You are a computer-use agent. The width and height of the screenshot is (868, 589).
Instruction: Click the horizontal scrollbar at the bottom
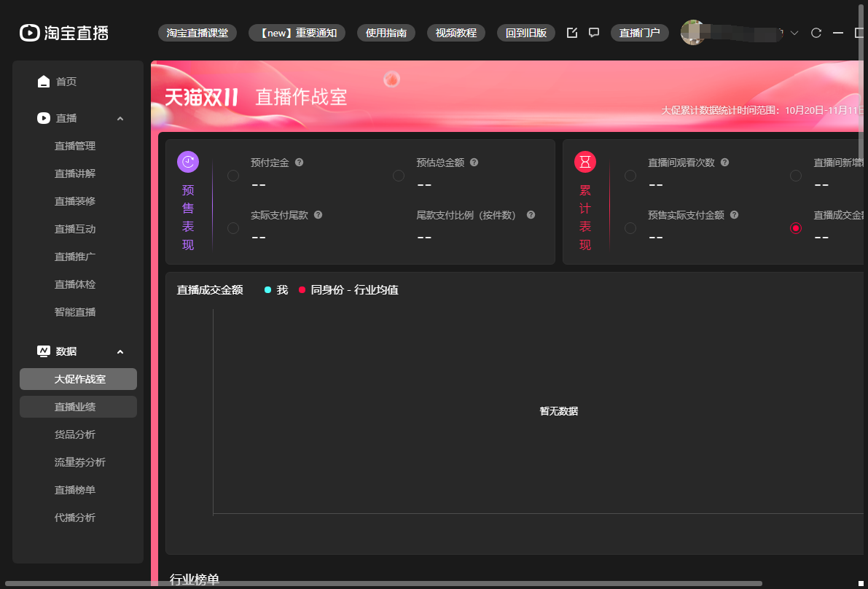[x=383, y=583]
